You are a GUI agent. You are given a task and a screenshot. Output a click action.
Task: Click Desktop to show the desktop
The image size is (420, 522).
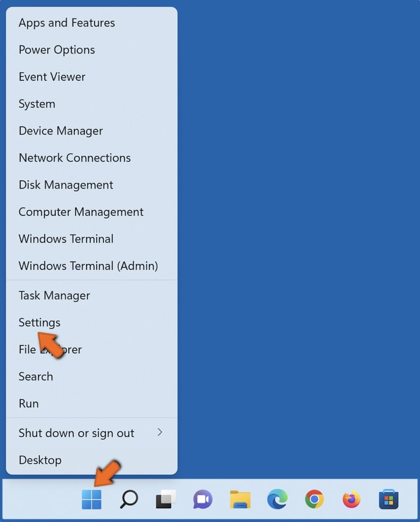[x=40, y=460]
